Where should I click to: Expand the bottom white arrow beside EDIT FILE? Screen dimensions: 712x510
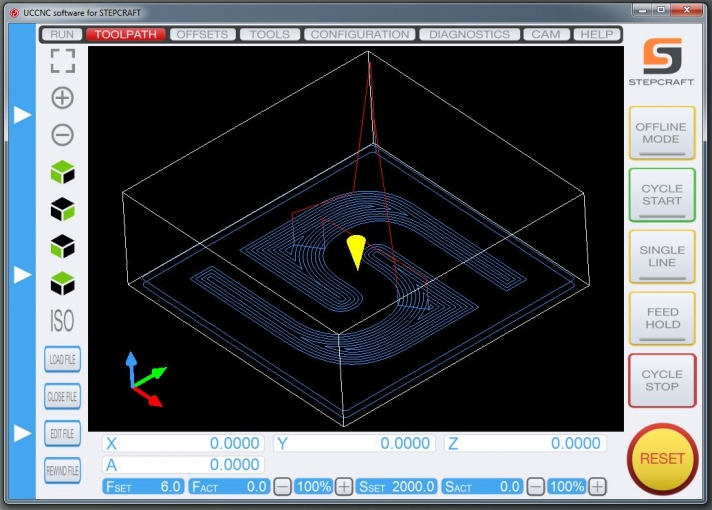pyautogui.click(x=22, y=433)
